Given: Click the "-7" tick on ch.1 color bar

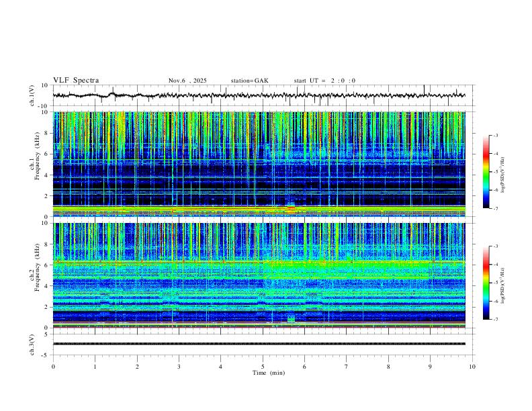Looking at the screenshot, I should point(495,208).
